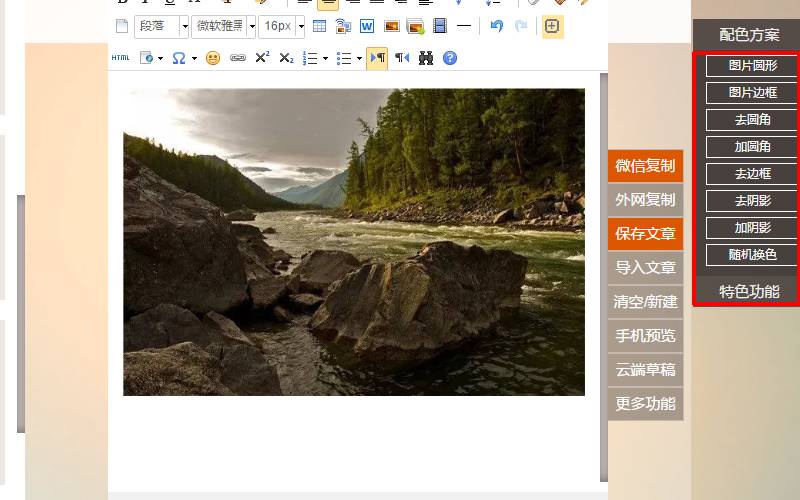Click the undo arrow icon
800x500 pixels.
click(x=497, y=27)
